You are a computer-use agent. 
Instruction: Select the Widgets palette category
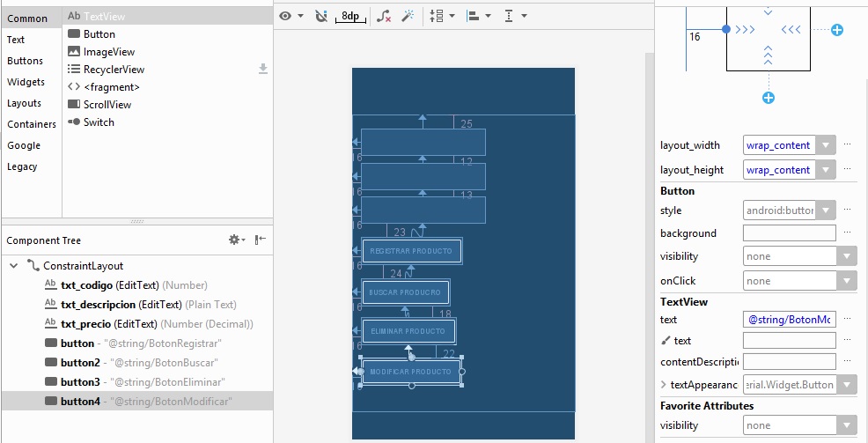(26, 82)
